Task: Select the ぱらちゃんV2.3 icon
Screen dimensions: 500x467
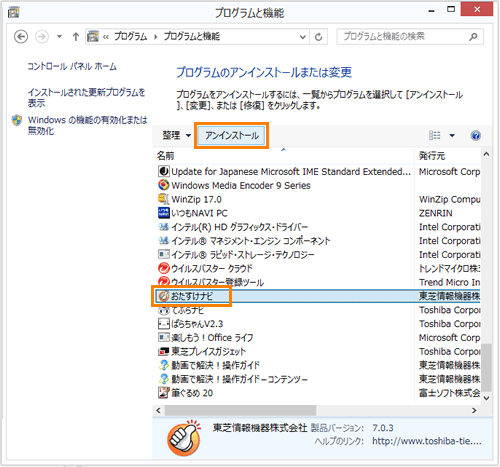Action: [x=163, y=323]
